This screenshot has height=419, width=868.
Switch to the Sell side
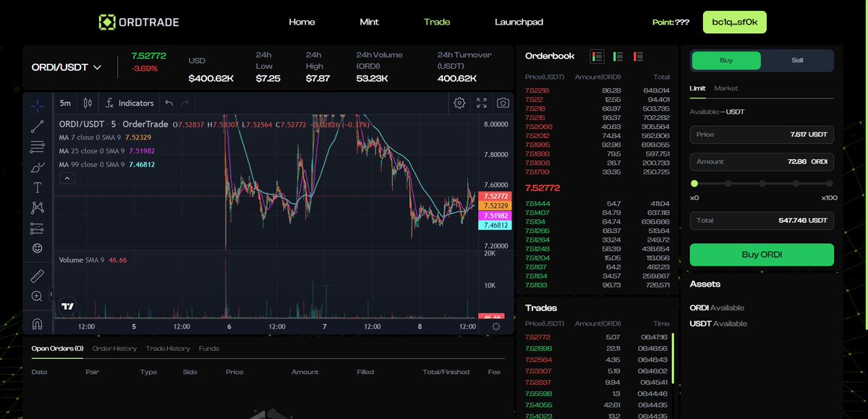point(796,61)
